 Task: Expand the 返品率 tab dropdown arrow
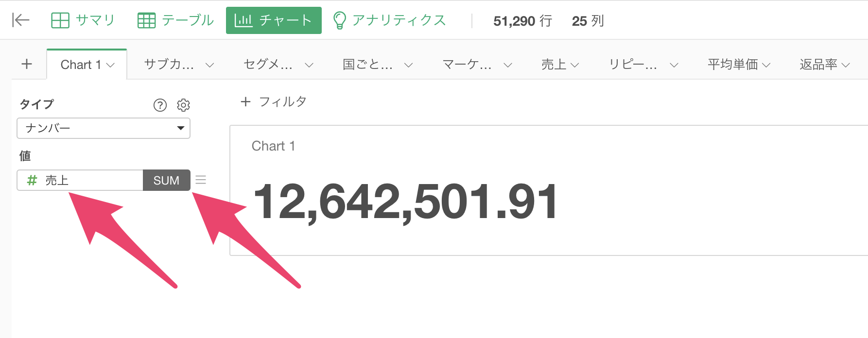click(846, 65)
